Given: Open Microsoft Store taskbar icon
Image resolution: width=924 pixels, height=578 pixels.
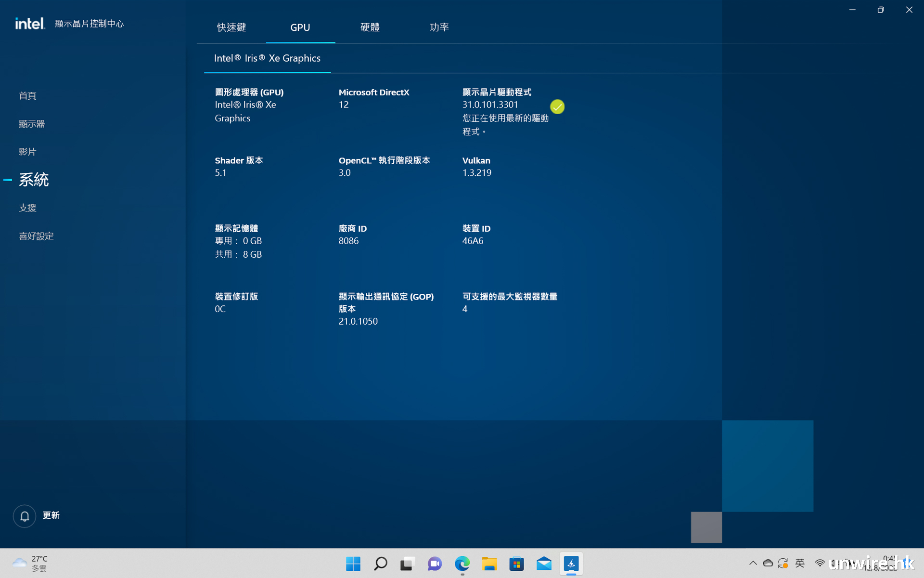Looking at the screenshot, I should click(x=516, y=564).
